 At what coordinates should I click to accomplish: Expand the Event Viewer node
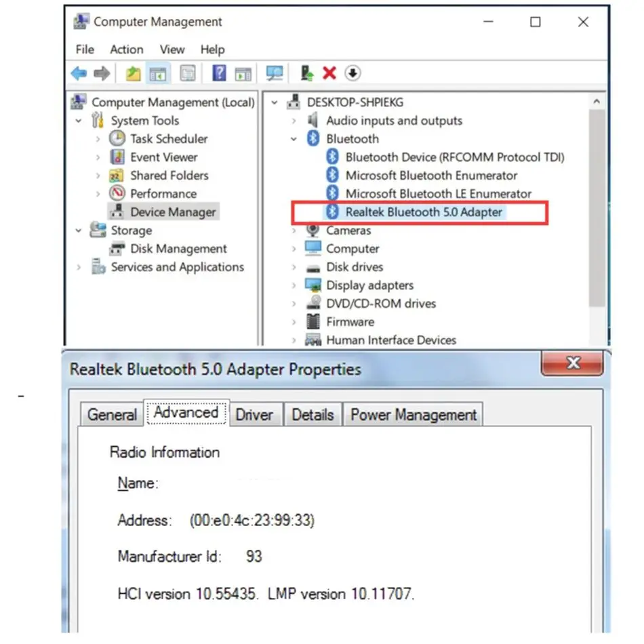point(98,157)
